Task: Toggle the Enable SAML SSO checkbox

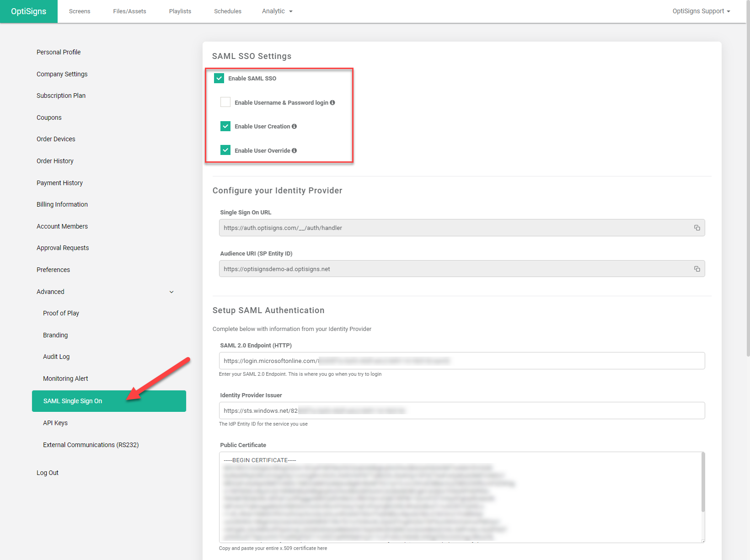Action: pos(219,78)
